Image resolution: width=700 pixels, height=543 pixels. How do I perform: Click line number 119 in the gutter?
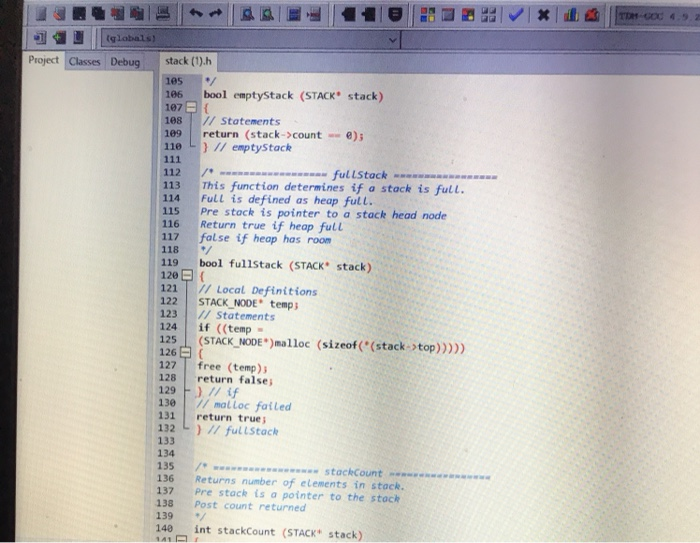coord(170,262)
